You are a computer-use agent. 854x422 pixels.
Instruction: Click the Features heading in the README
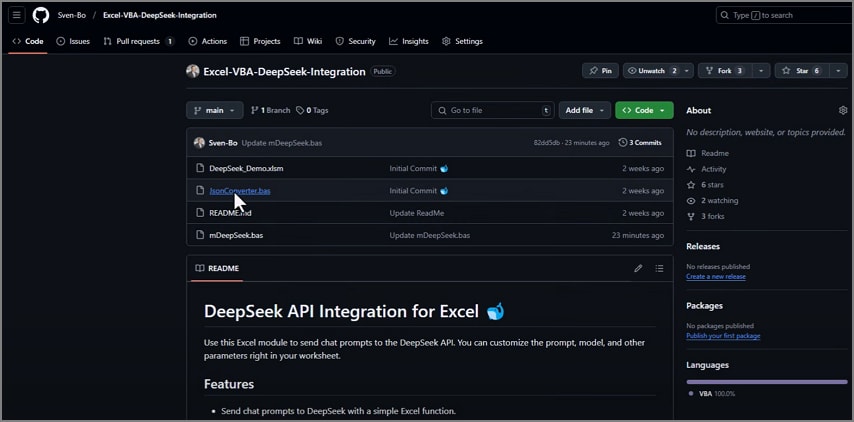tap(229, 384)
